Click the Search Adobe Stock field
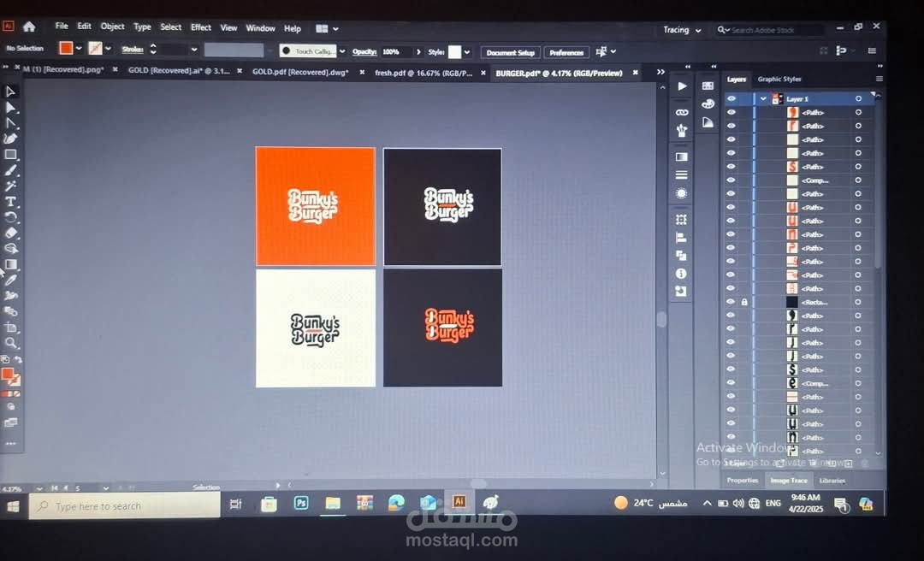The image size is (924, 561). [772, 29]
